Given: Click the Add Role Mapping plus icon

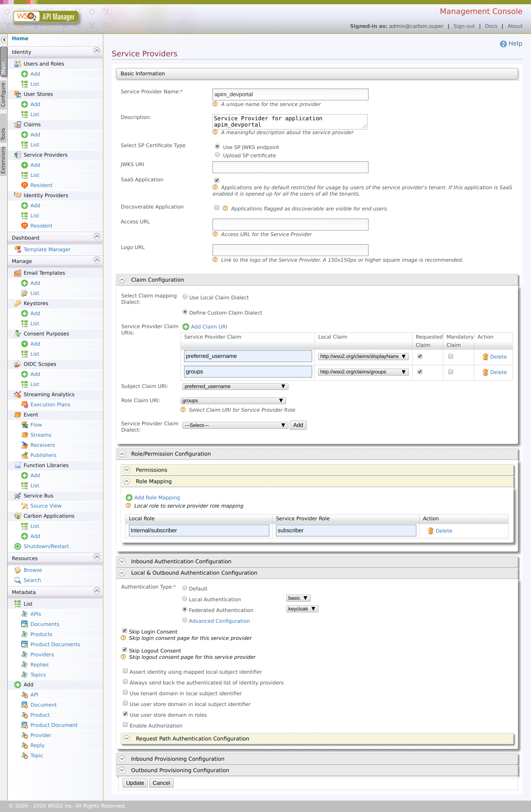Looking at the screenshot, I should coord(129,497).
